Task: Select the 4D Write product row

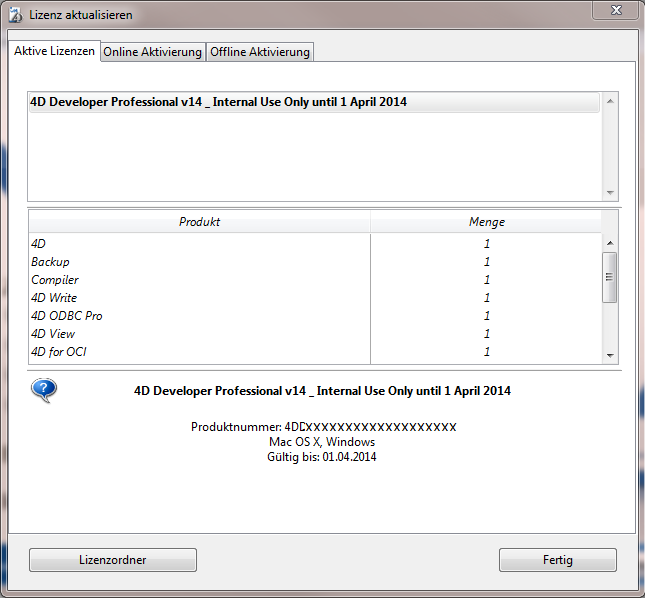Action: (x=315, y=298)
